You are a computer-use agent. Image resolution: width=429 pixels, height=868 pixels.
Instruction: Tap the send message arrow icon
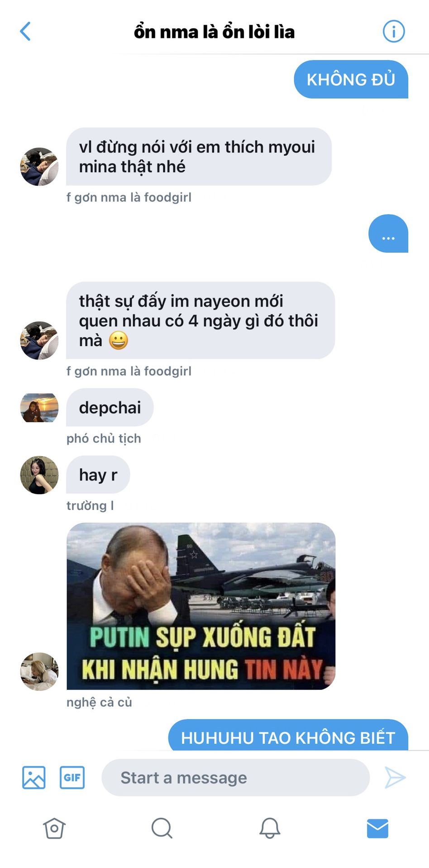pos(395,778)
